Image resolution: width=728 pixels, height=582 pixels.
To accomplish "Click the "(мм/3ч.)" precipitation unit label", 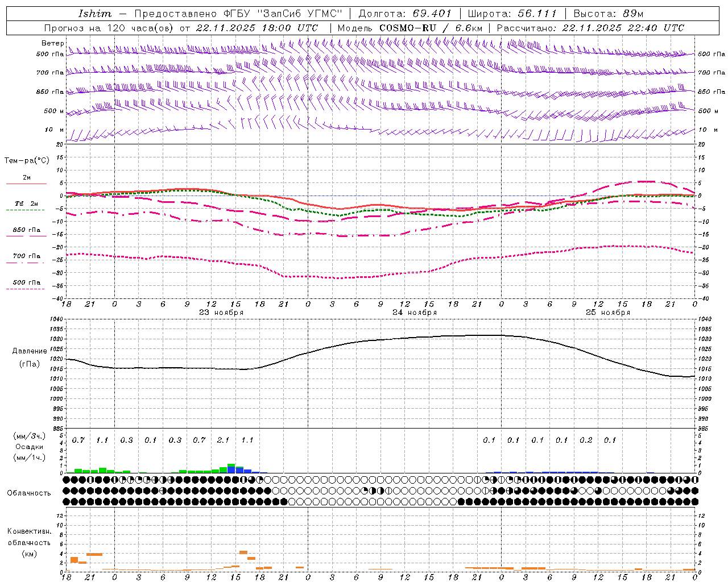I will tap(29, 436).
